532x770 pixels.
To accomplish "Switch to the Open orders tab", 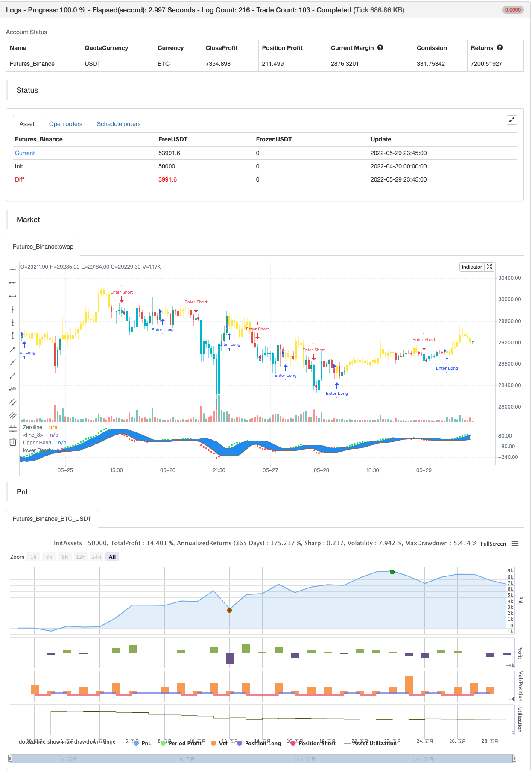I will 66,124.
